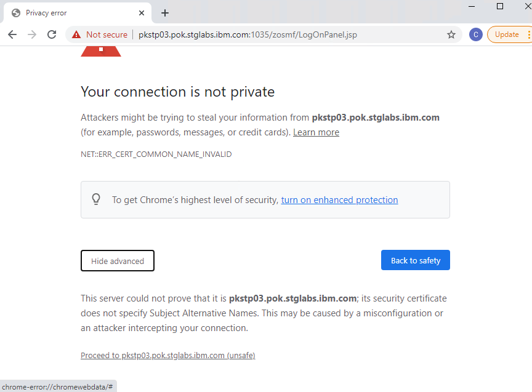Click the lightbulb icon in security tip
The width and height of the screenshot is (532, 392).
pos(96,199)
